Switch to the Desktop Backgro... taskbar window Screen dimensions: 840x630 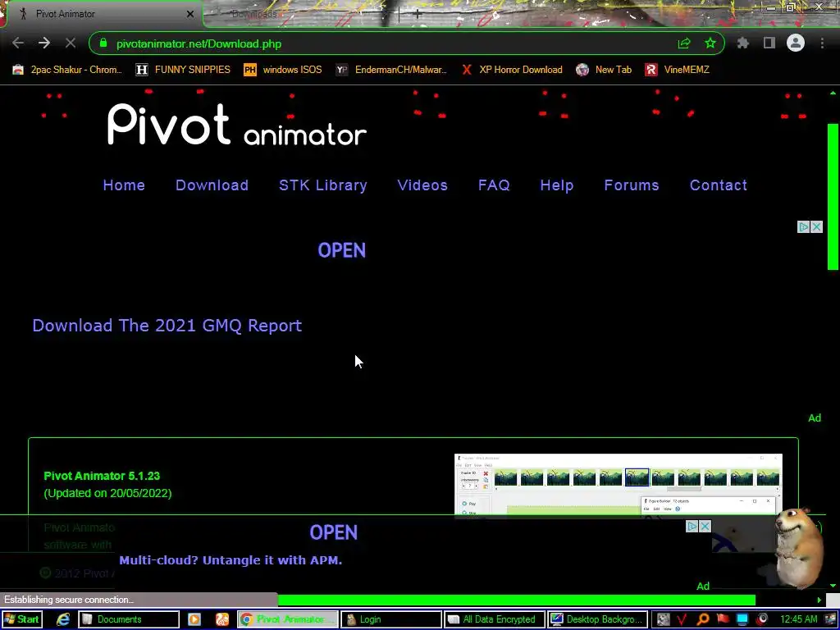click(598, 619)
